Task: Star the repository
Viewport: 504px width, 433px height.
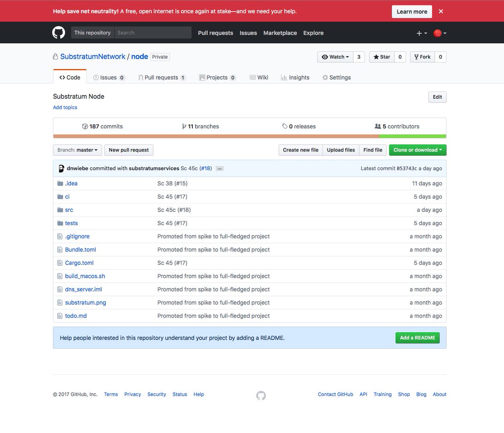Action: click(382, 57)
